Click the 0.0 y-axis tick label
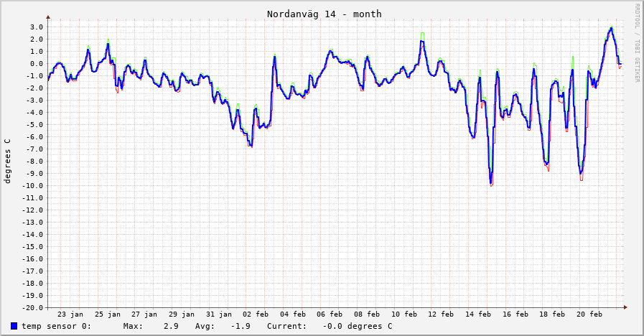 click(36, 64)
